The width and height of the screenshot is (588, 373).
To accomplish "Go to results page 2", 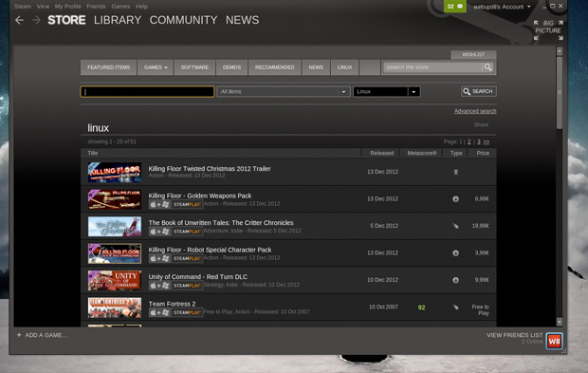I will click(469, 141).
